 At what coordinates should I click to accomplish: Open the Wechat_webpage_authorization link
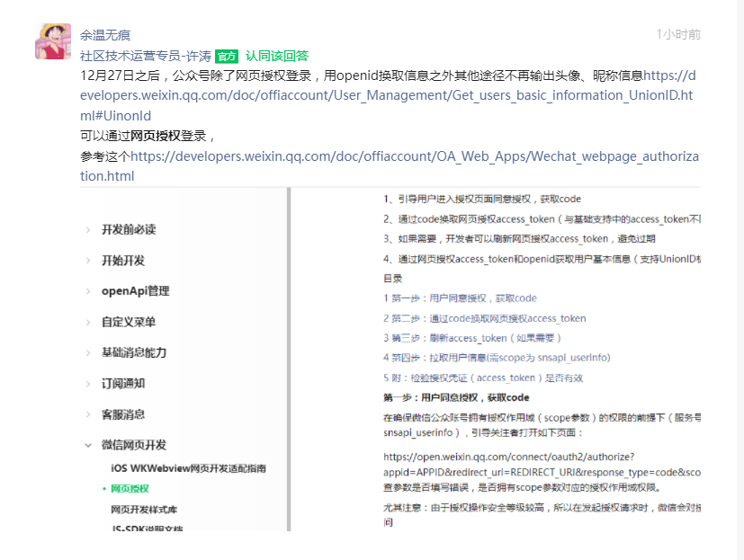point(390,166)
